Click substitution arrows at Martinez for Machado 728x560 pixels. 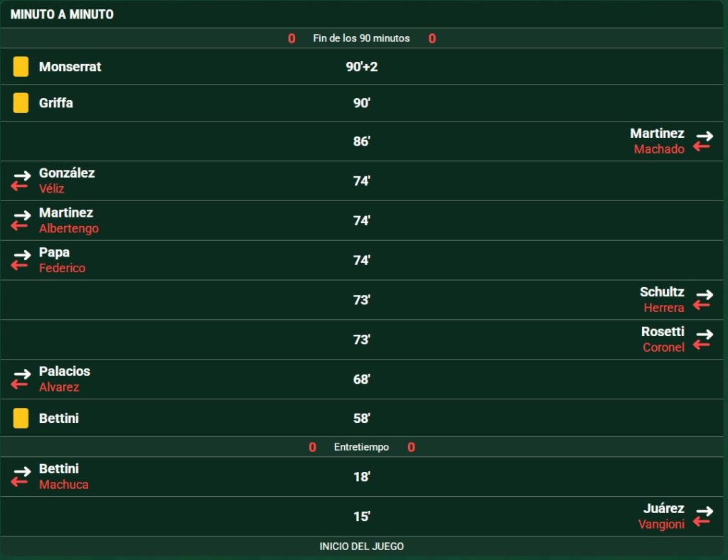(x=703, y=141)
